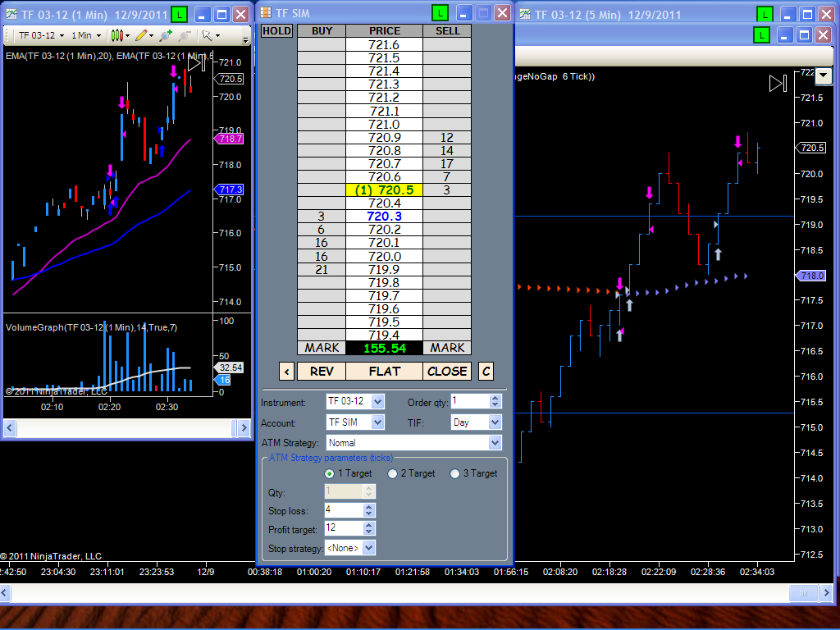
Task: Select the cursor pointer tool
Action: (208, 35)
